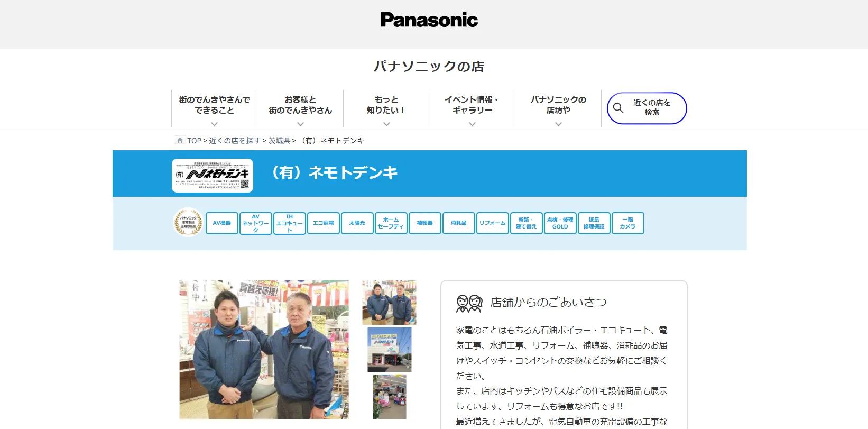Click the home icon in the breadcrumb
The width and height of the screenshot is (868, 429).
(180, 140)
